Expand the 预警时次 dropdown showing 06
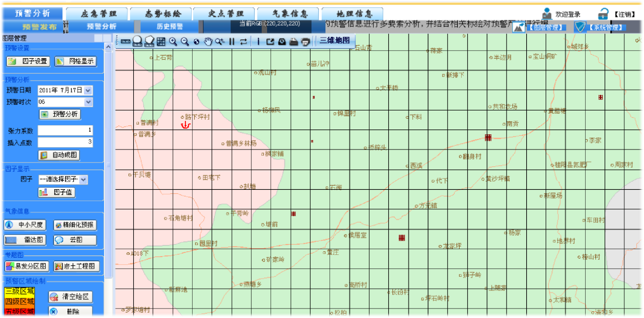 point(87,102)
